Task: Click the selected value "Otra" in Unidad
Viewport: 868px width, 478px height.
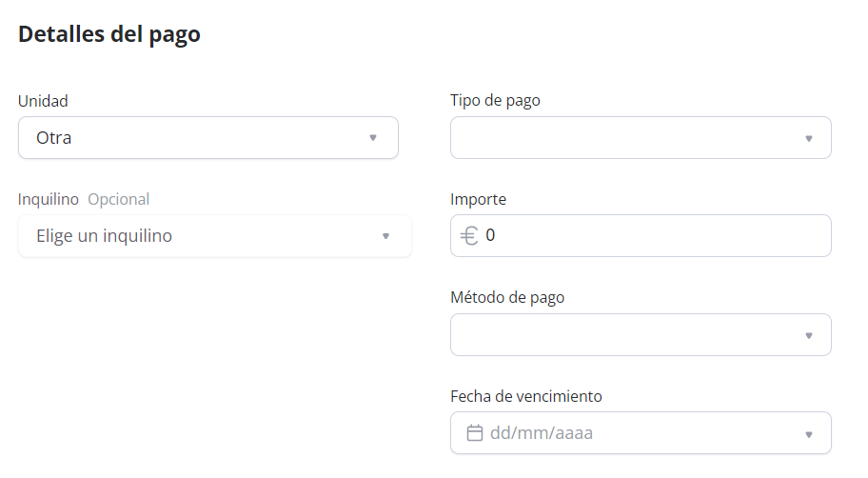Action: [x=54, y=138]
